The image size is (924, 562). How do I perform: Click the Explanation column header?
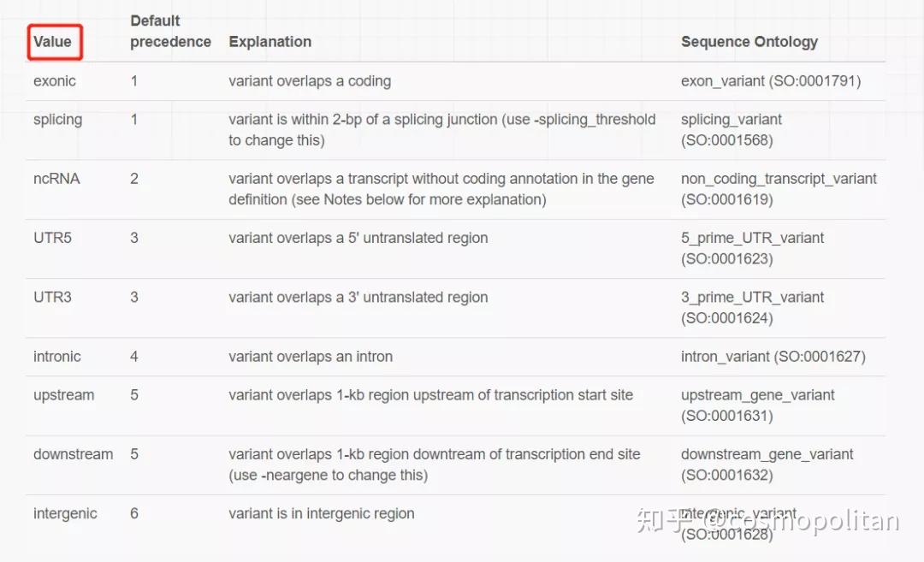coord(269,42)
